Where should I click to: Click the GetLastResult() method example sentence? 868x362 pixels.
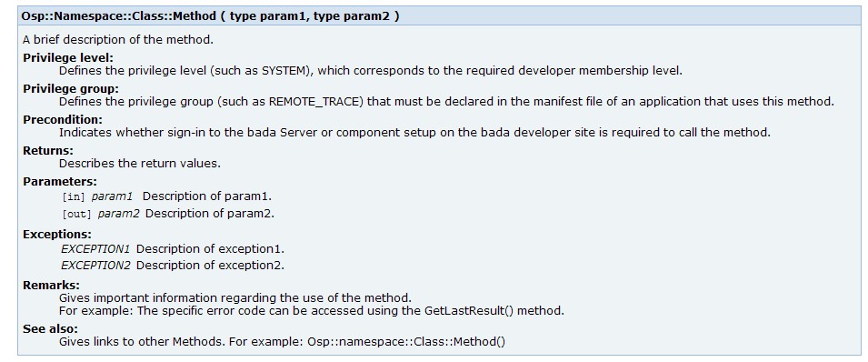312,311
